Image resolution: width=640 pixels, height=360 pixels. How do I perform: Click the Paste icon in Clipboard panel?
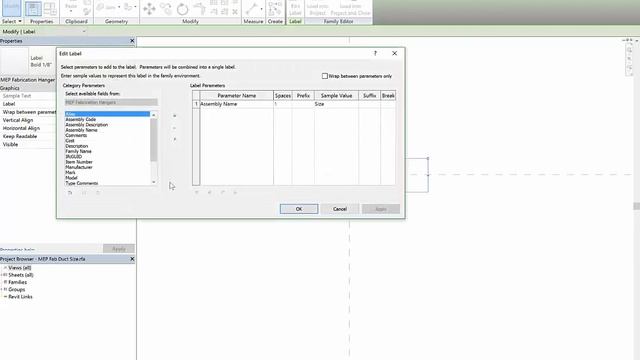click(x=71, y=7)
